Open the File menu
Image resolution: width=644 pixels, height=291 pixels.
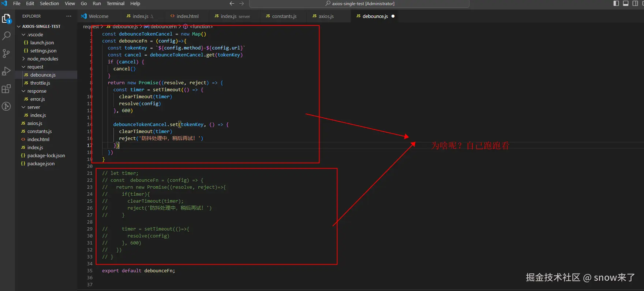coord(17,4)
